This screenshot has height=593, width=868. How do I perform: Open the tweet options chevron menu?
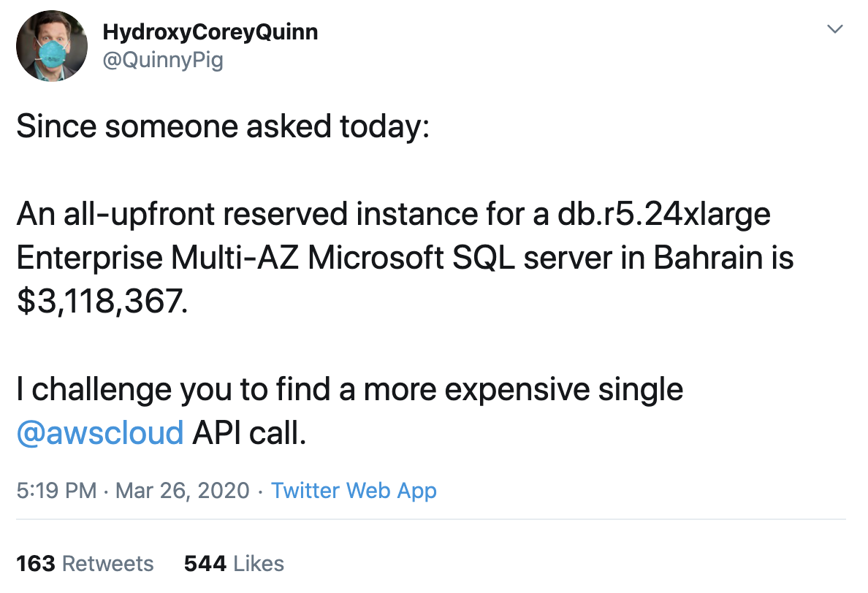pyautogui.click(x=834, y=28)
